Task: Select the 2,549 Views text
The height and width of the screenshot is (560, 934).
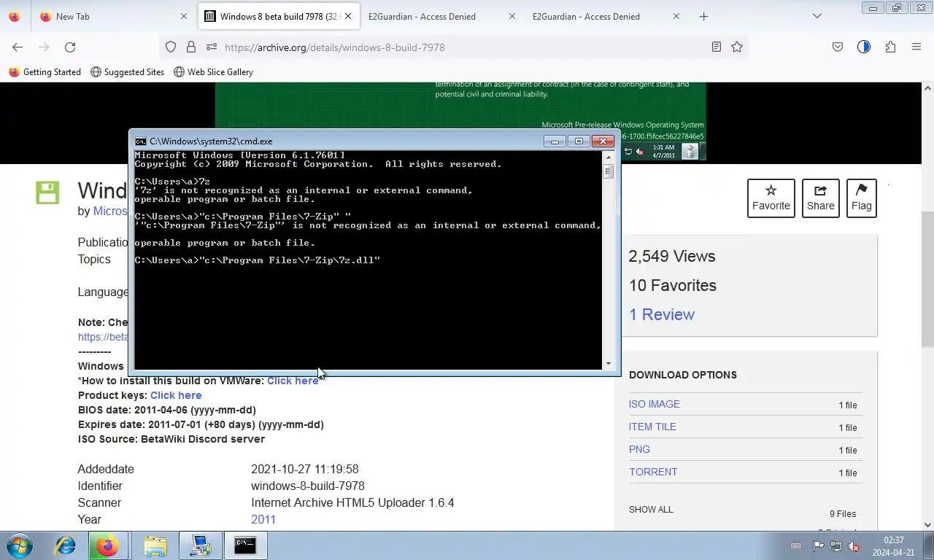Action: click(x=672, y=256)
